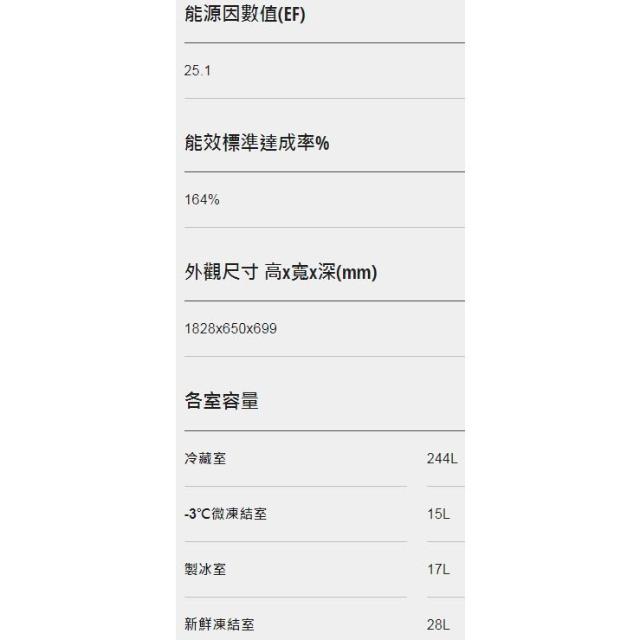The height and width of the screenshot is (640, 640).
Task: Click the -3°C微凍結室 row label
Action: [225, 514]
